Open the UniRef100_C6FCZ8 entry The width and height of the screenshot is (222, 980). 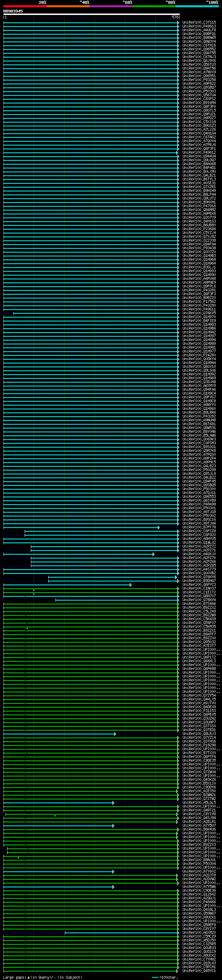199,531
